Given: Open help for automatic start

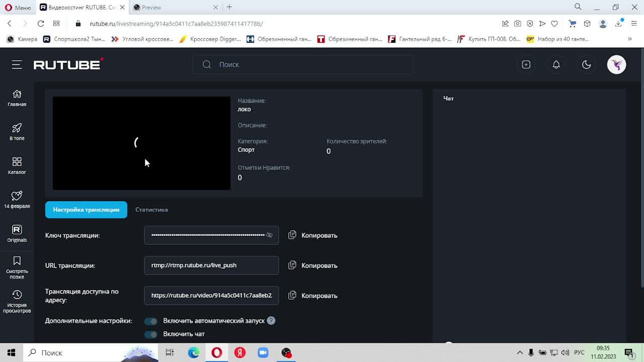Looking at the screenshot, I should tap(271, 321).
